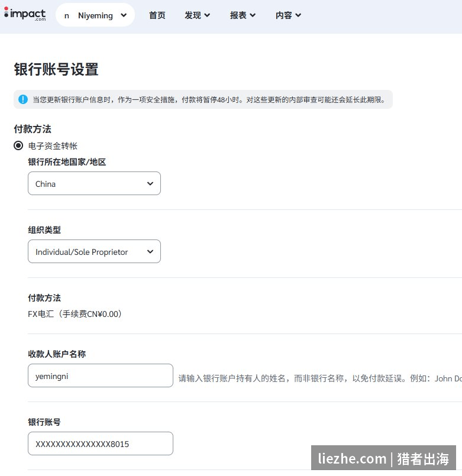This screenshot has width=462, height=476.
Task: Click the 付款方法 section heading above the radio button
Action: click(33, 129)
